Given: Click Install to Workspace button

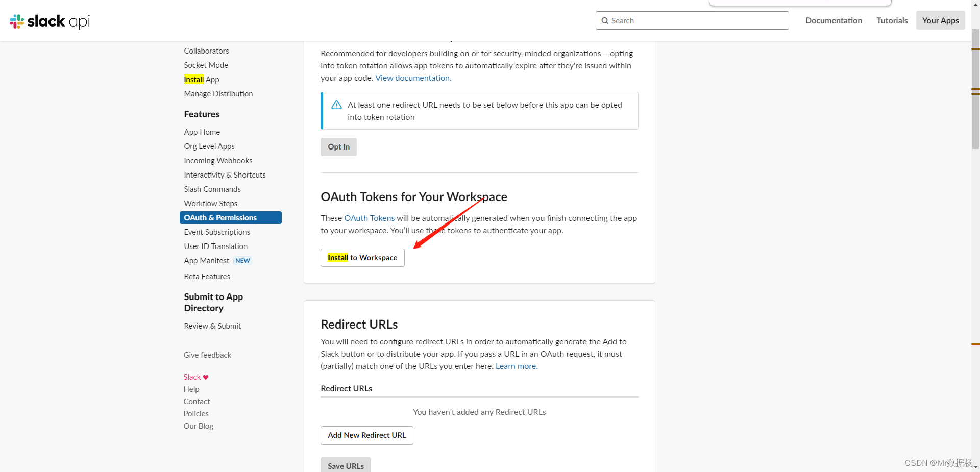Looking at the screenshot, I should (362, 258).
